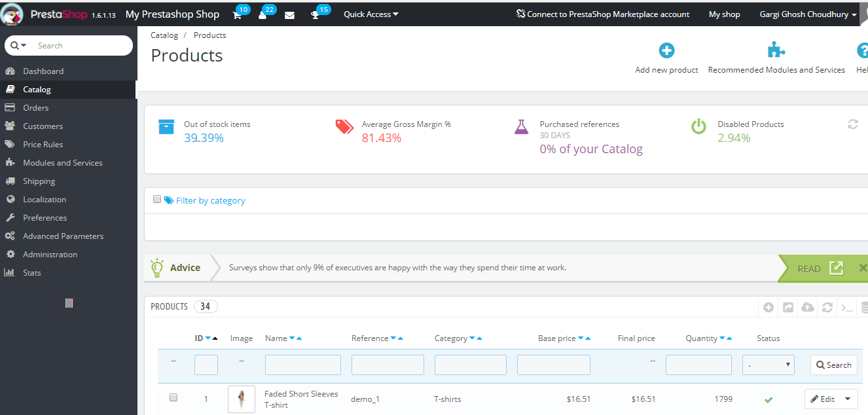This screenshot has height=415, width=868.
Task: Click the Add new product plus icon
Action: coord(666,50)
